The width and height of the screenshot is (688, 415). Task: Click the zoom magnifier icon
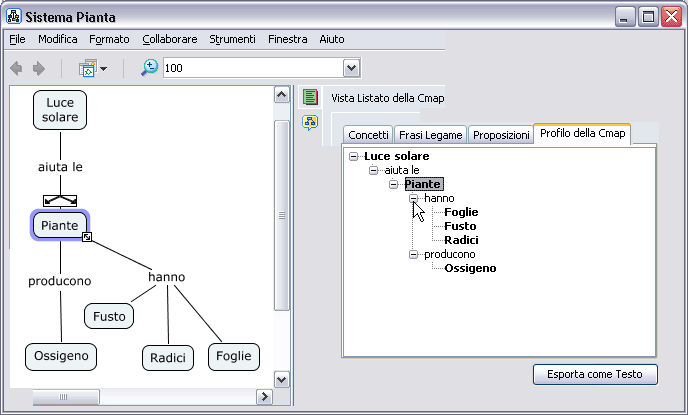149,67
